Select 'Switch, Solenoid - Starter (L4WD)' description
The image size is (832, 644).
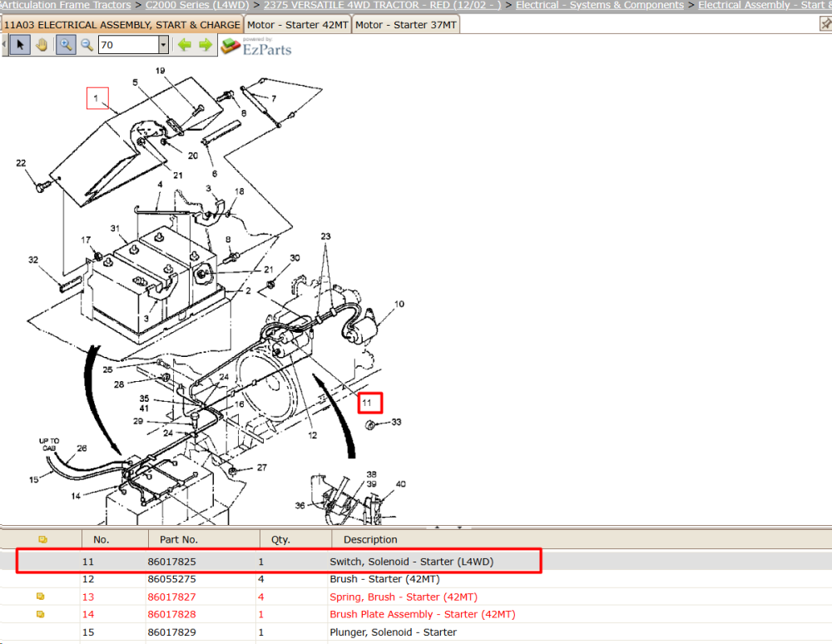point(412,562)
